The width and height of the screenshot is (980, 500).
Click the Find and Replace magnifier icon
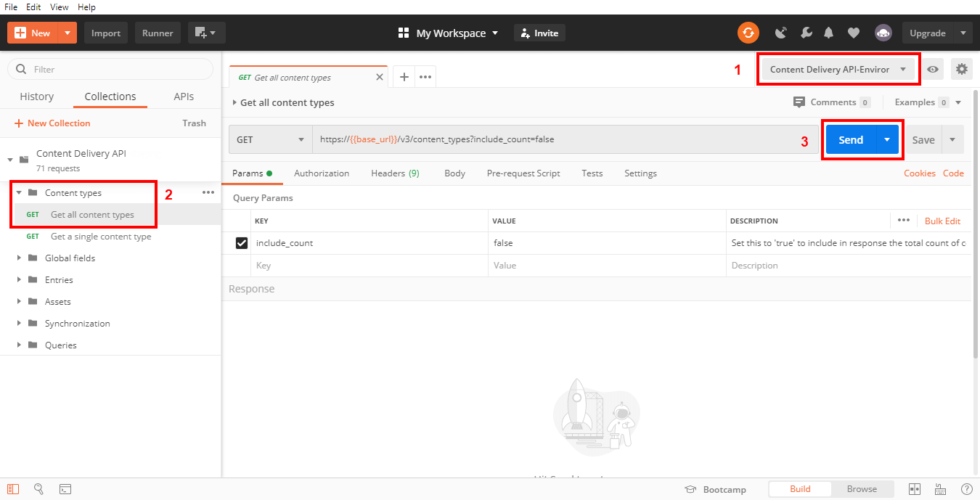(39, 489)
